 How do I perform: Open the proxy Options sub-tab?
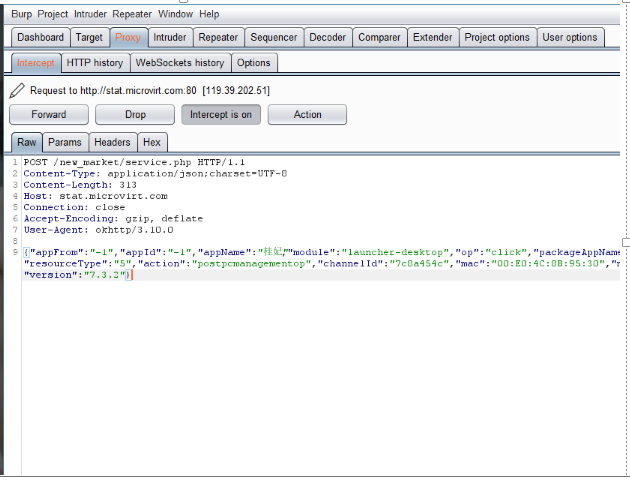pos(254,63)
